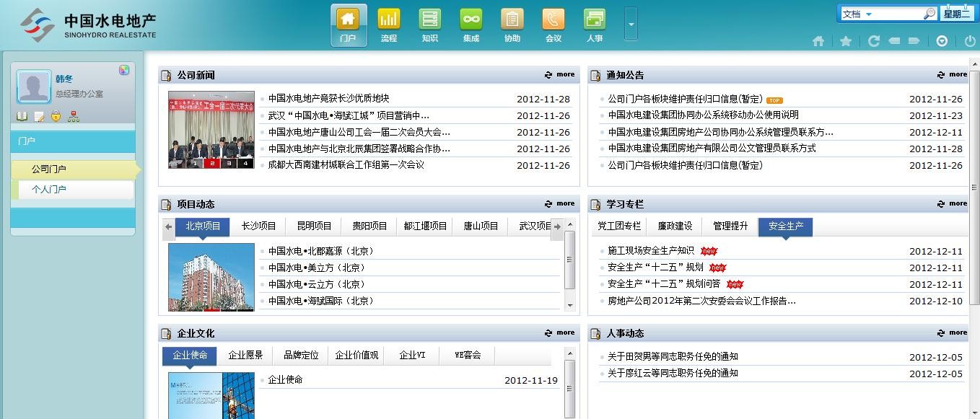Navigate forward with right arrow icon
Image resolution: width=980 pixels, height=419 pixels.
(914, 41)
